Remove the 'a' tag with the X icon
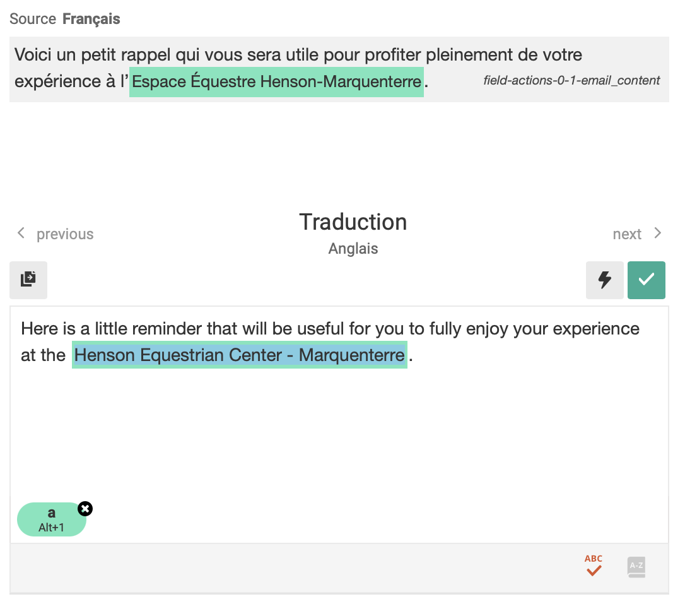The width and height of the screenshot is (685, 616). 85,509
